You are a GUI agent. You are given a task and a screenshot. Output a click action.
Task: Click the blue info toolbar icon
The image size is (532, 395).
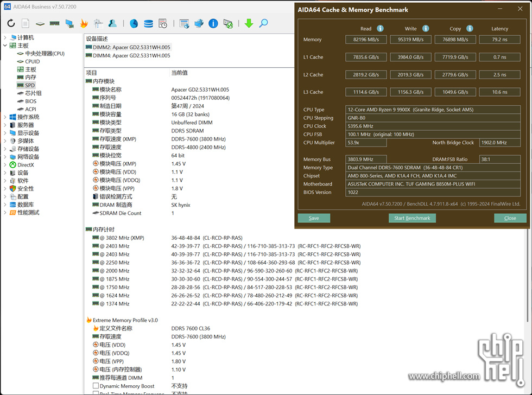tap(213, 23)
